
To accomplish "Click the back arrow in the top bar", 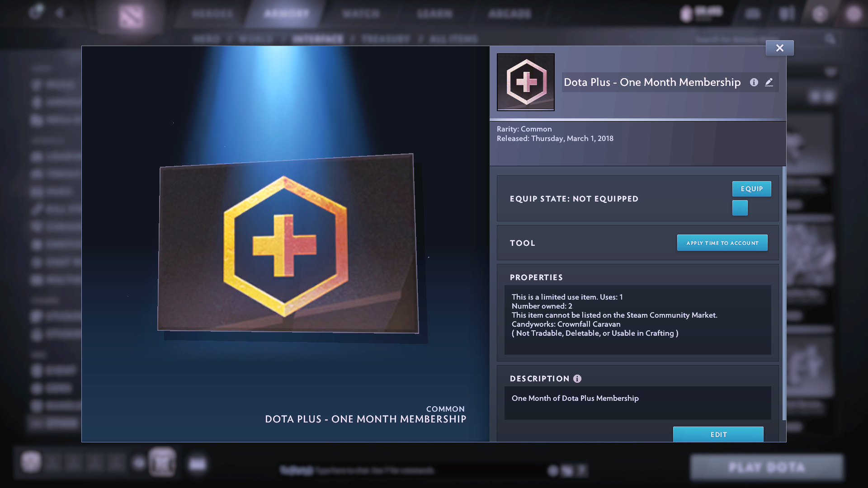I will pos(60,13).
